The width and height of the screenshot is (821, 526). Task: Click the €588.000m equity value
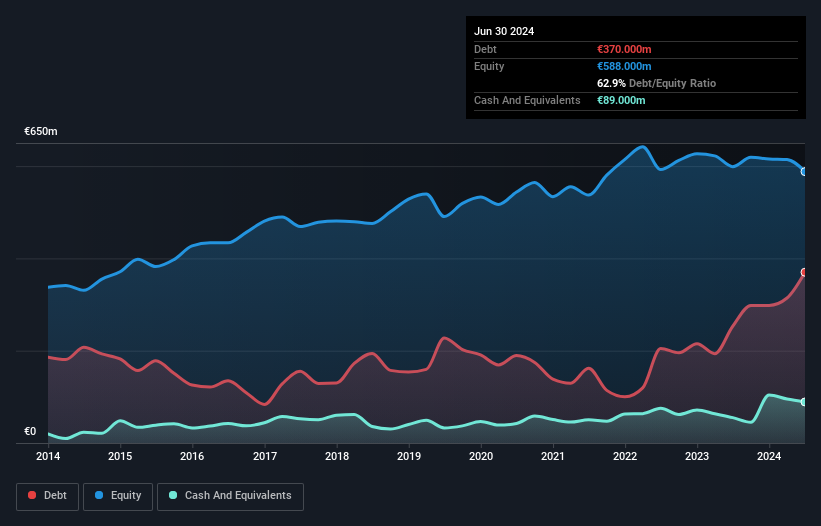click(624, 66)
